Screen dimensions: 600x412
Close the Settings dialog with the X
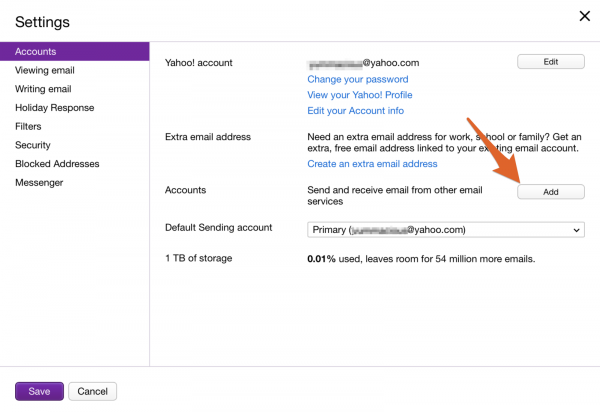point(584,16)
